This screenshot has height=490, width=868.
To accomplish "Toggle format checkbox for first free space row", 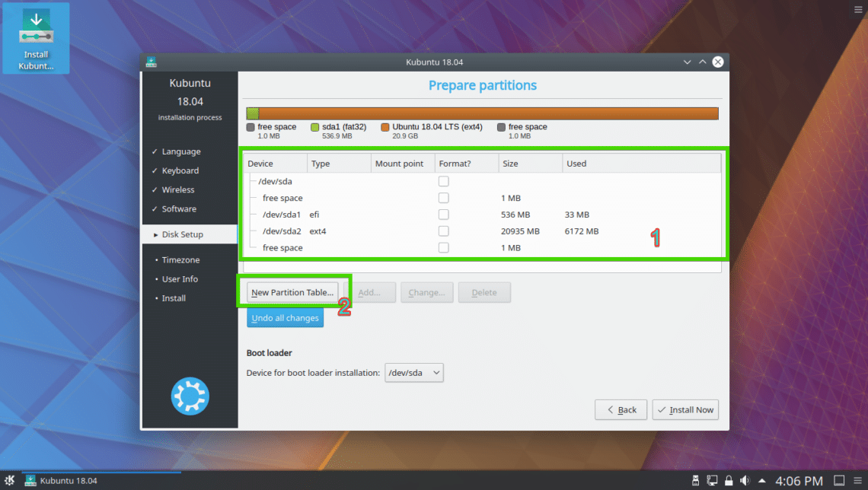I will (443, 198).
